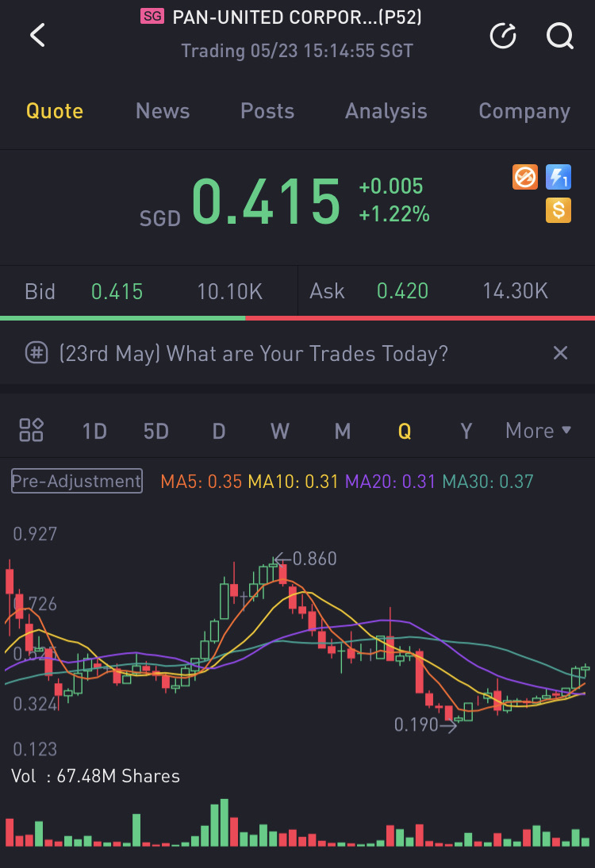Screen dimensions: 595x868
Task: Open the 23rd May trades topic link
Action: 254,353
